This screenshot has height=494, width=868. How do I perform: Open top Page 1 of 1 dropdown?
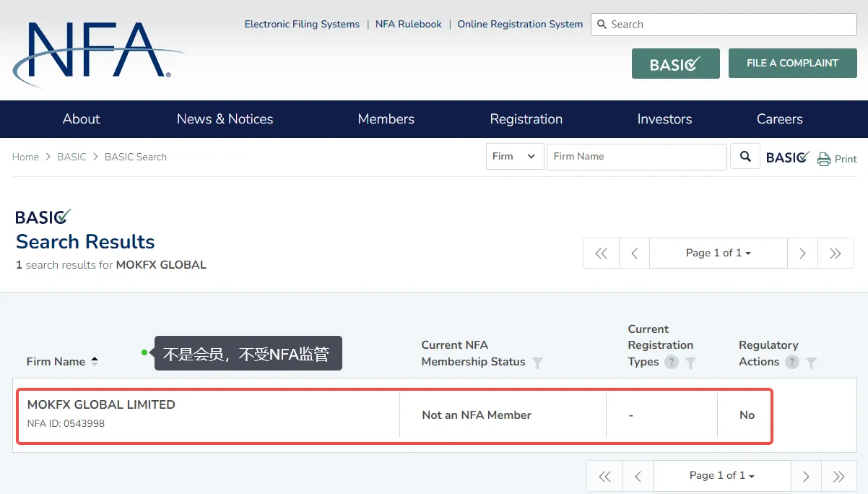pos(719,253)
